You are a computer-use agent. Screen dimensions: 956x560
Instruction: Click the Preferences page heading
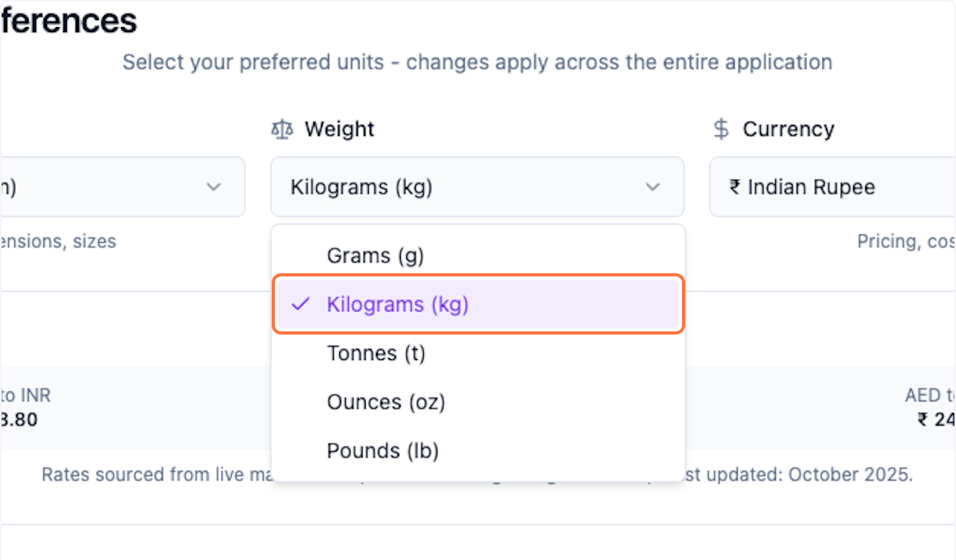pos(69,21)
